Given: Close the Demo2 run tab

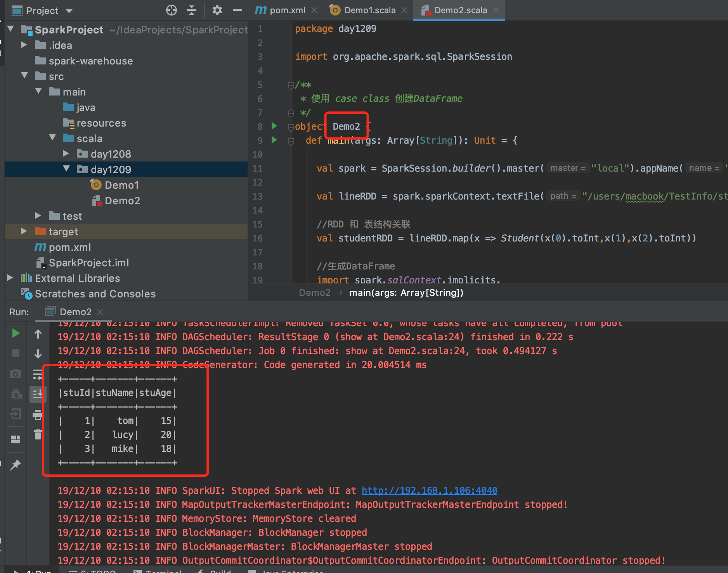Looking at the screenshot, I should [100, 312].
